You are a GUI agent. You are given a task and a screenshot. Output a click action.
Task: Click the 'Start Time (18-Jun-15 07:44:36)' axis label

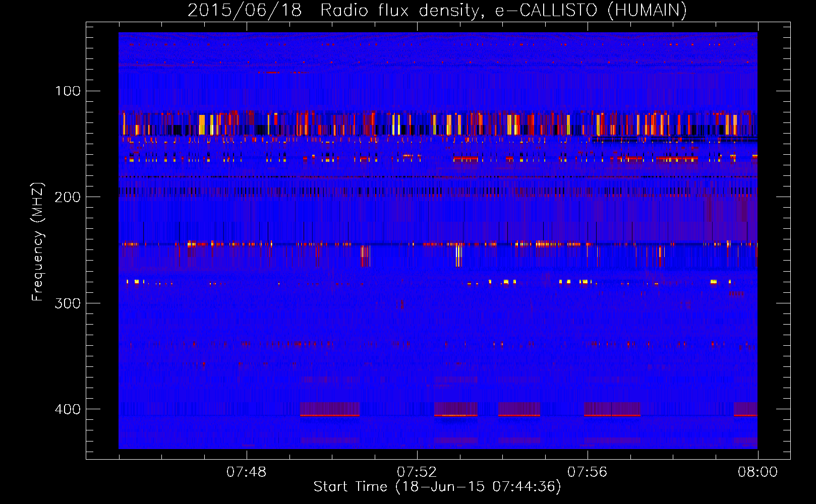437,487
